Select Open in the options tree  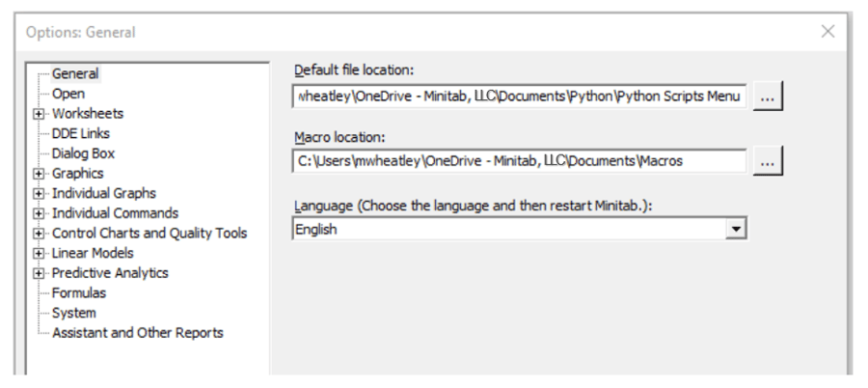pos(68,94)
